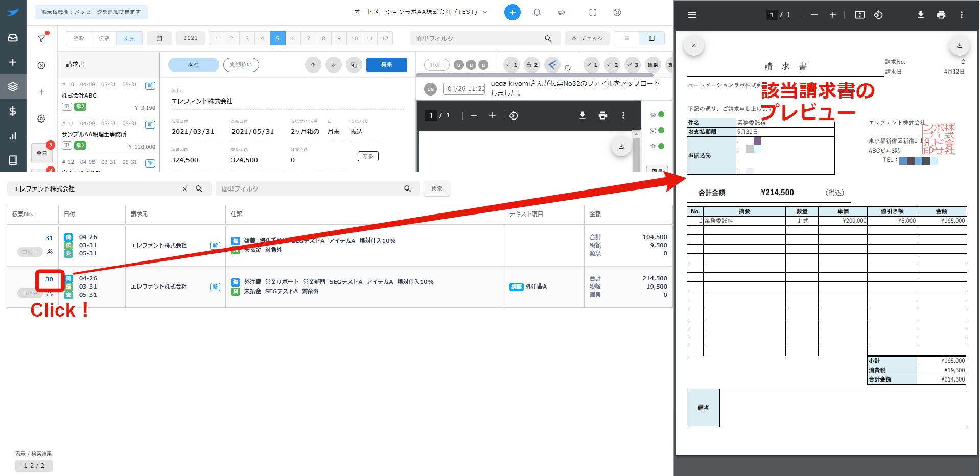Click the right viewer hamburger menu
The image size is (980, 476).
pyautogui.click(x=692, y=15)
